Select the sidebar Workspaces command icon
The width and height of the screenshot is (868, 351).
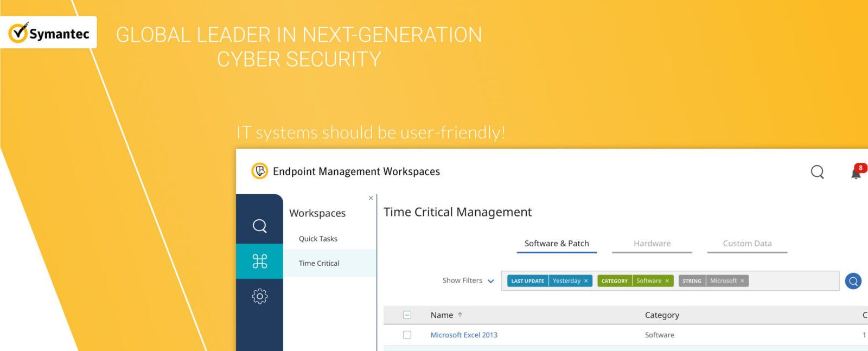(260, 261)
